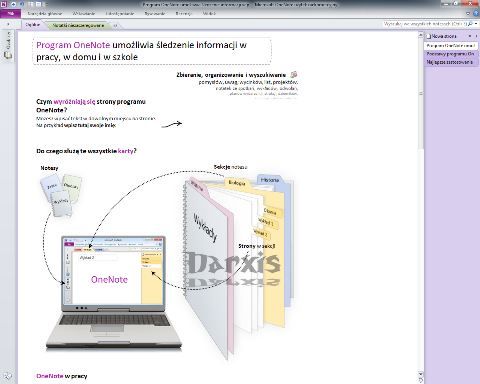Click the Notesy label above notebook images
This screenshot has width=480, height=384.
coord(49,168)
